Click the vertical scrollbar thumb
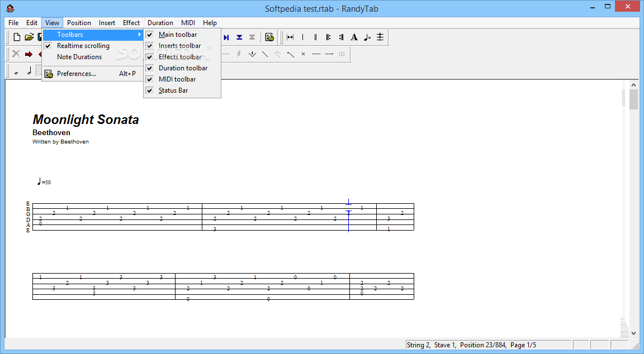Image resolution: width=644 pixels, height=354 pixels. (634, 100)
